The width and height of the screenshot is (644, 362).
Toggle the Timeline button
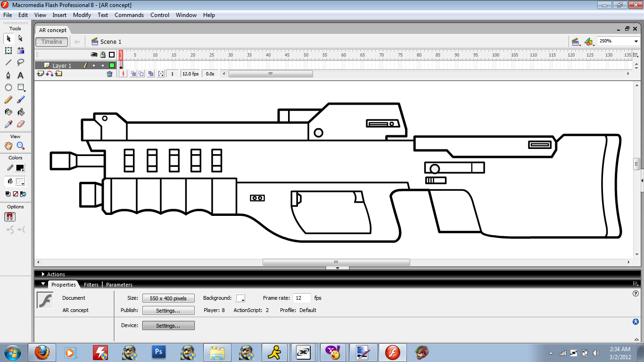(x=52, y=42)
